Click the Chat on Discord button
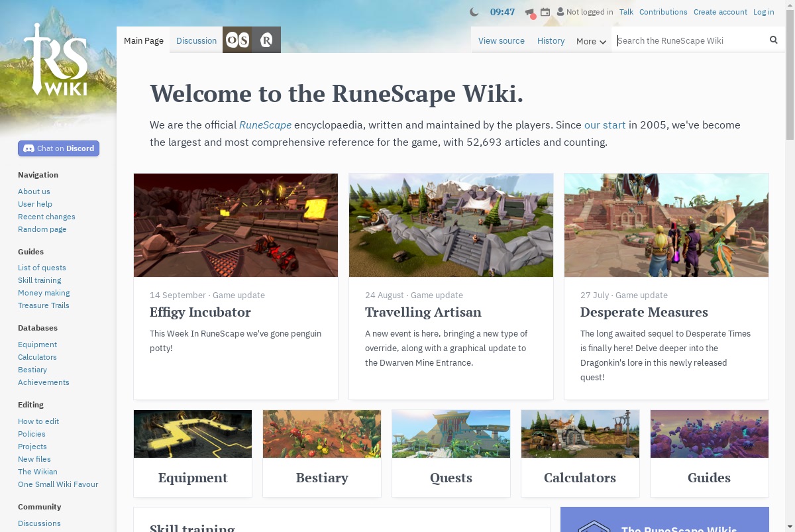Viewport: 795px width, 532px height. pos(58,148)
